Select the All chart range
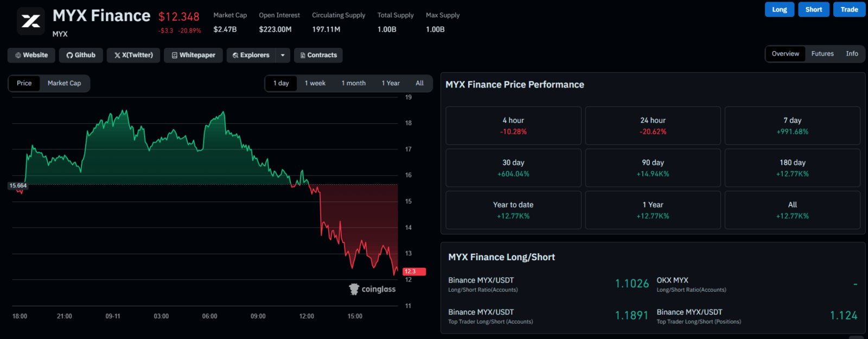The height and width of the screenshot is (339, 868). click(420, 83)
